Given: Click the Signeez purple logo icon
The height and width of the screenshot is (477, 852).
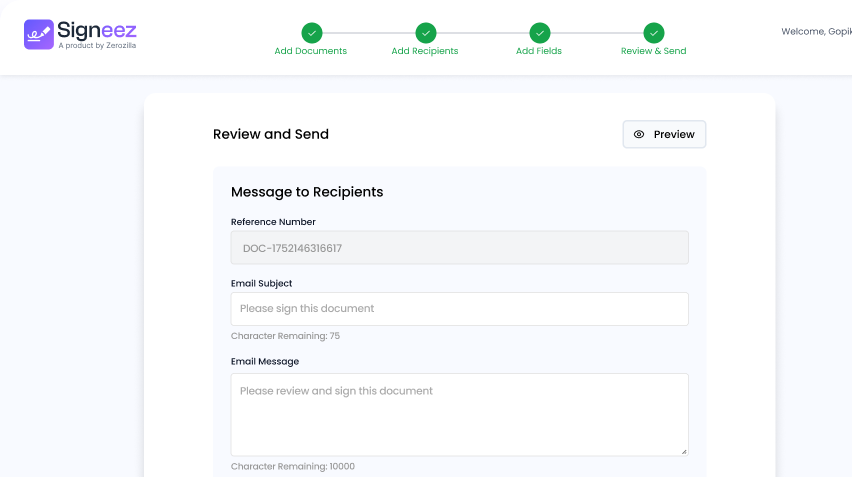Looking at the screenshot, I should coord(38,35).
